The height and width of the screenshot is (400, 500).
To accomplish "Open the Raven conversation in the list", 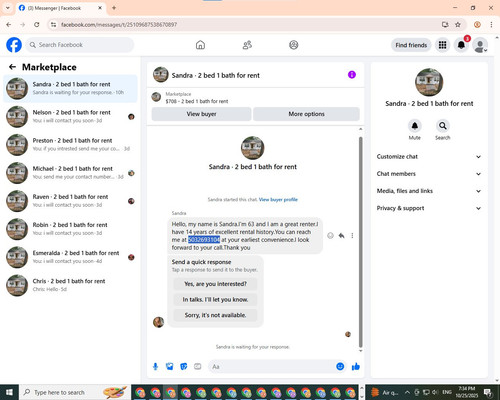I will coord(70,201).
